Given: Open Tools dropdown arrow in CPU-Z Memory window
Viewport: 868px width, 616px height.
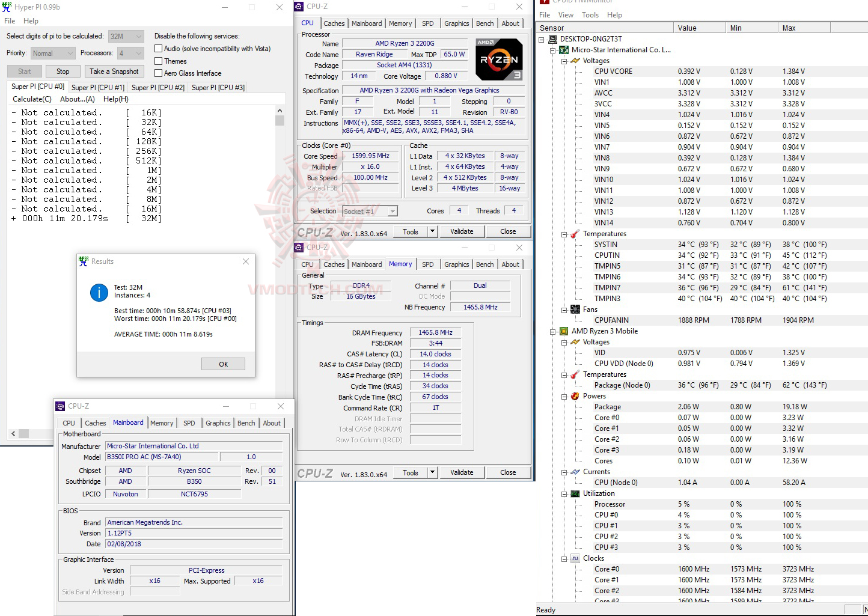Looking at the screenshot, I should pos(432,472).
